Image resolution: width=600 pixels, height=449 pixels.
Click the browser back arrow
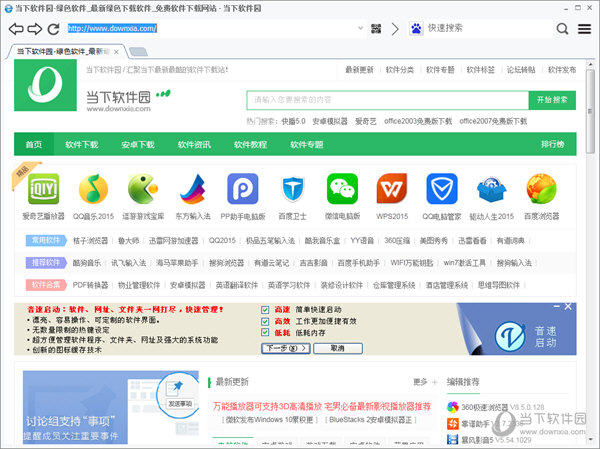pyautogui.click(x=16, y=29)
